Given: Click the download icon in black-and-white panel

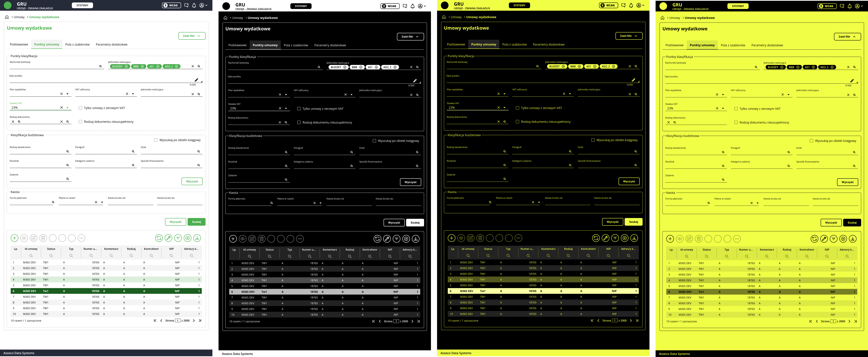Looking at the screenshot, I should (x=416, y=239).
